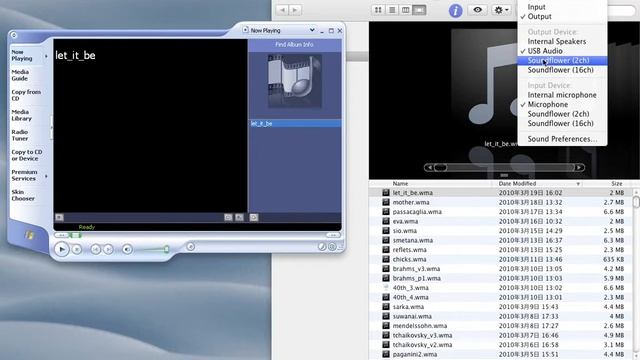Open the Finder gear Action menu
This screenshot has height=360, width=640.
tap(501, 10)
